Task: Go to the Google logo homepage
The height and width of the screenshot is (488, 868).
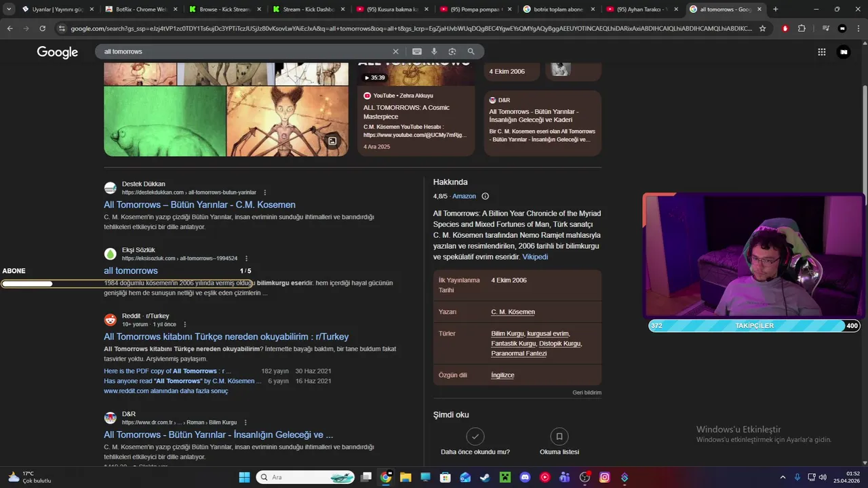Action: click(x=58, y=52)
